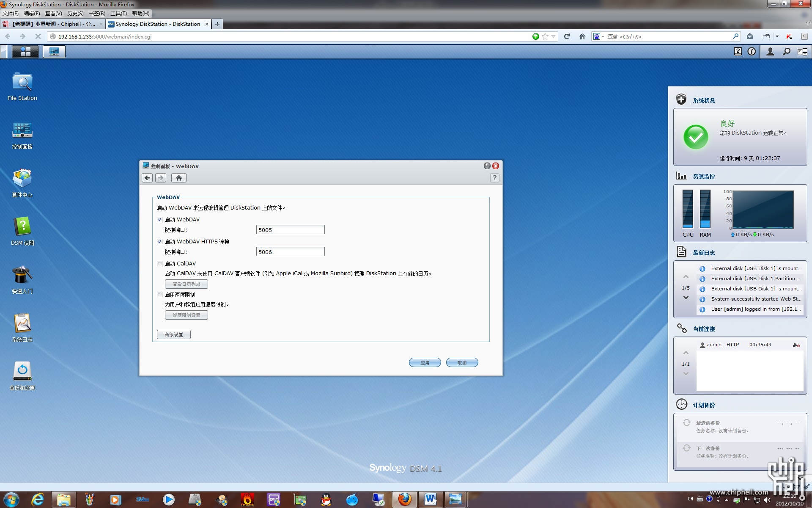Viewport: 812px width, 508px height.
Task: Click the 查看日历列表 button
Action: [x=187, y=284]
